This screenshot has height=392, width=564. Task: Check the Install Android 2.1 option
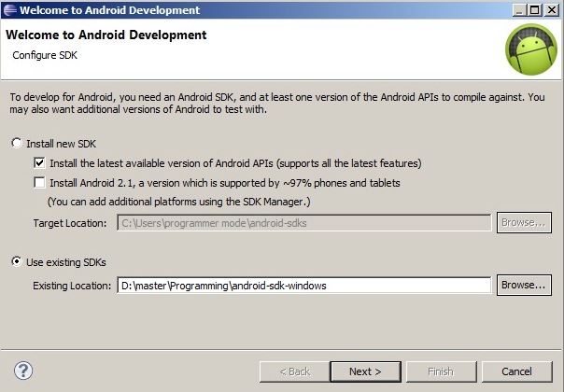pos(39,183)
